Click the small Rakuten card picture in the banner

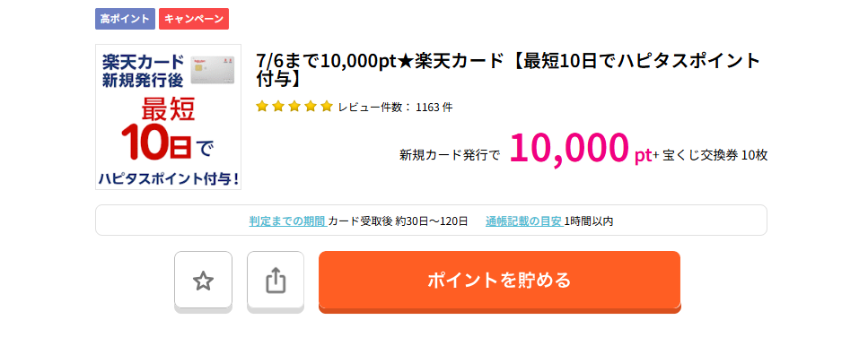click(x=214, y=70)
